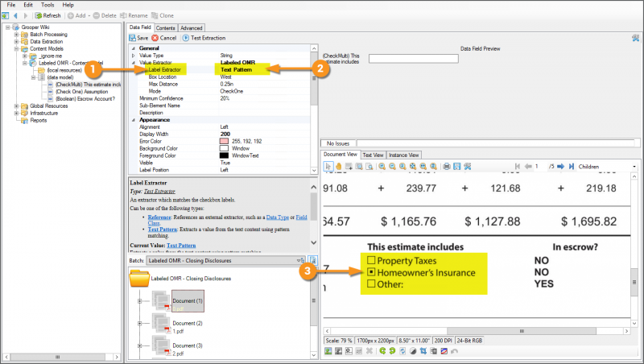Click the Cancel button
644x364 pixels.
pos(164,38)
